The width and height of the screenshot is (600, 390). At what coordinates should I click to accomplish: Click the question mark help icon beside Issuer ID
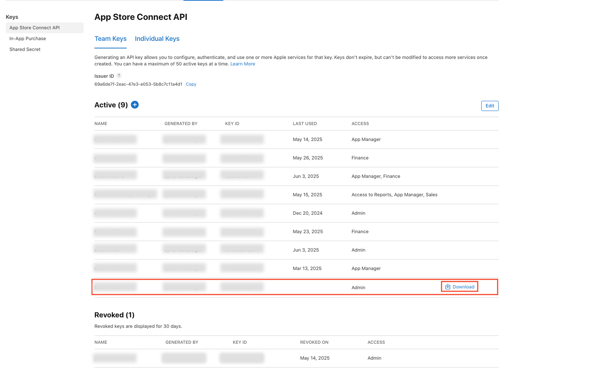click(x=119, y=76)
